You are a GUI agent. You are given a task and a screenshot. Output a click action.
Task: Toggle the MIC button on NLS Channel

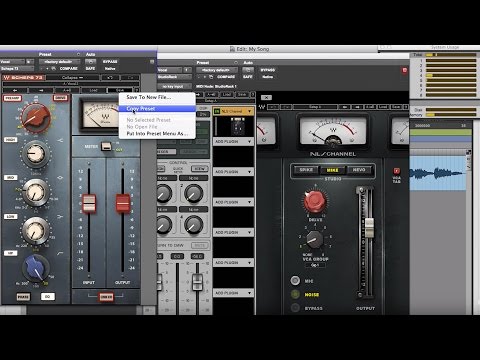295,281
